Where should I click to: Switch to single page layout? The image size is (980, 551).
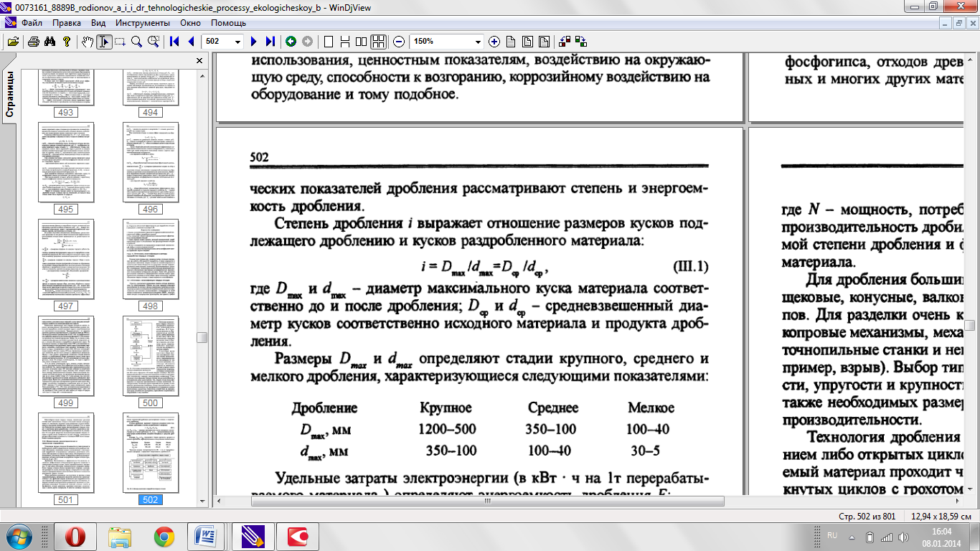point(329,42)
